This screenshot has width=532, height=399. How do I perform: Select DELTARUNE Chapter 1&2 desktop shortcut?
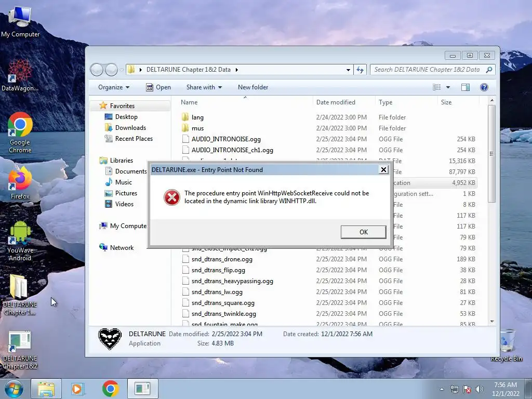point(20,350)
